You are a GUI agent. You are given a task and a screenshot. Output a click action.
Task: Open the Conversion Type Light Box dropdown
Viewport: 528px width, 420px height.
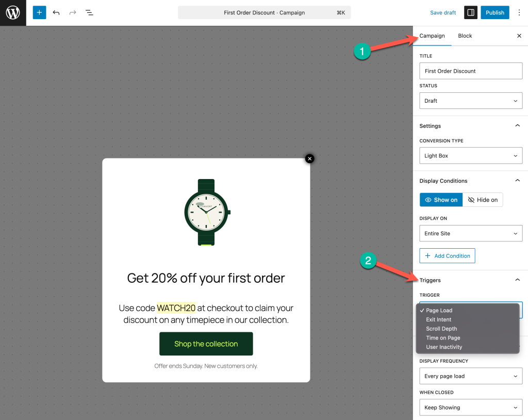[470, 156]
